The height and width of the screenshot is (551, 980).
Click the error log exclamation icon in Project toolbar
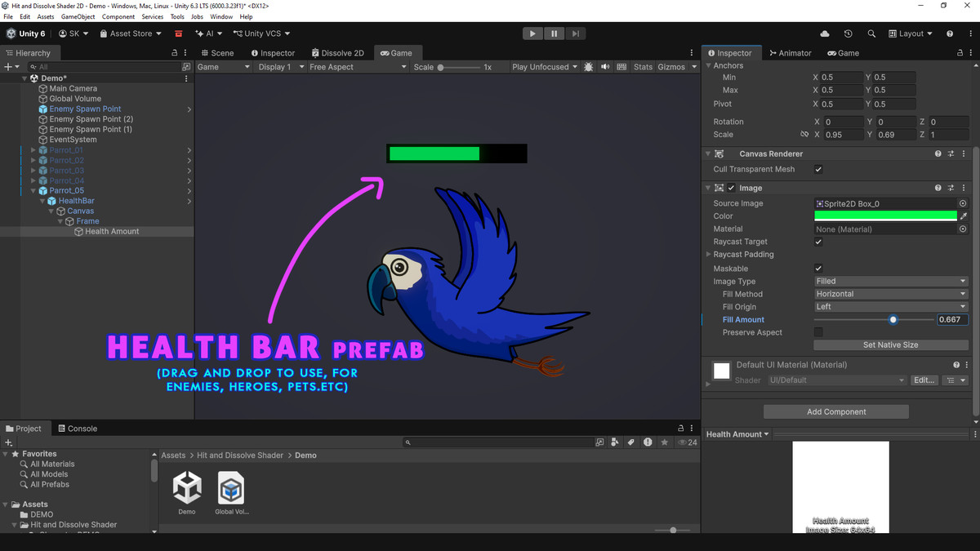click(648, 442)
